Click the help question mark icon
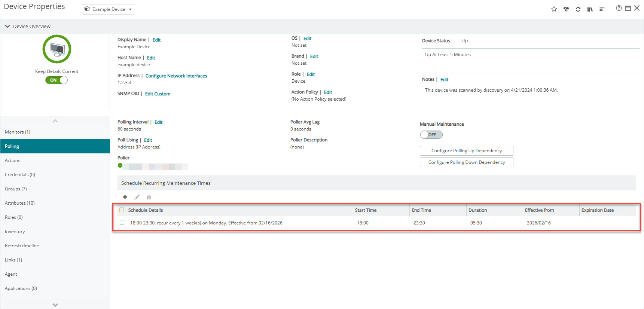The width and height of the screenshot is (644, 309). [x=619, y=8]
